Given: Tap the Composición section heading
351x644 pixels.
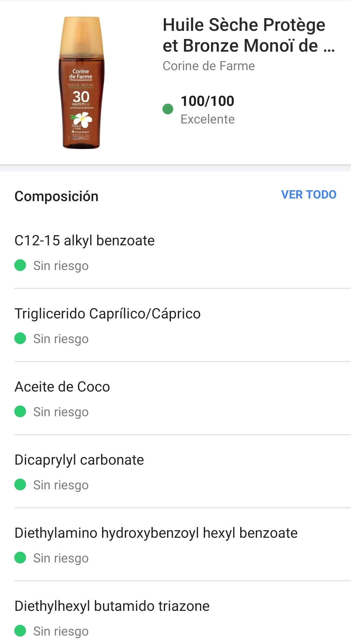Looking at the screenshot, I should [57, 197].
